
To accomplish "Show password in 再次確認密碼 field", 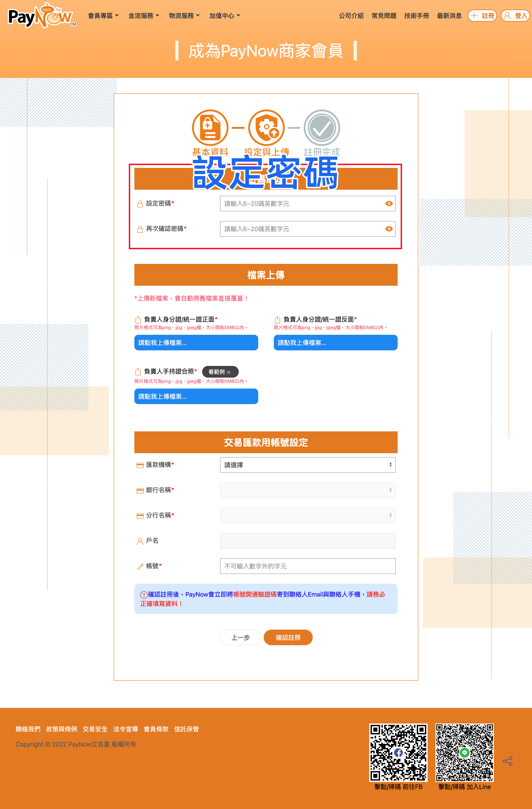I will [x=389, y=229].
